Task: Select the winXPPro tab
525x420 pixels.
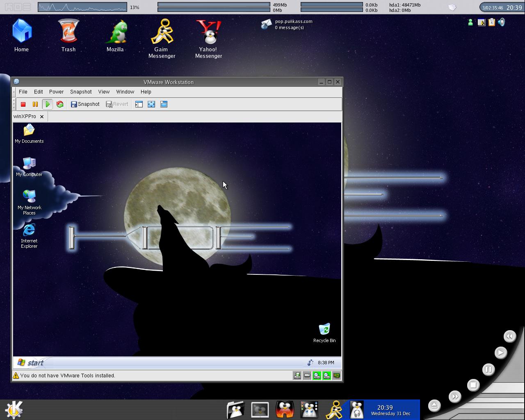Action: tap(25, 116)
